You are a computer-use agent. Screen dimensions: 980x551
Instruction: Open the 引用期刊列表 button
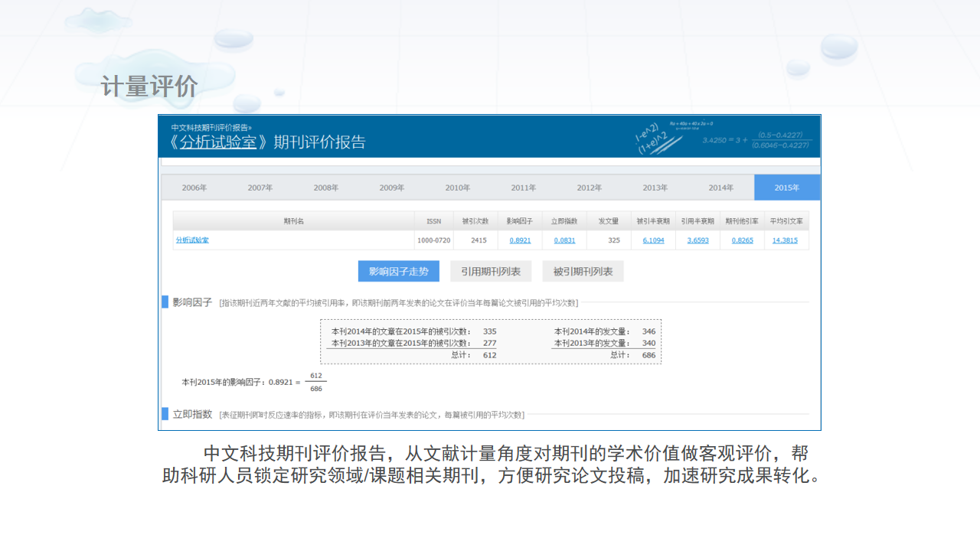pyautogui.click(x=491, y=272)
